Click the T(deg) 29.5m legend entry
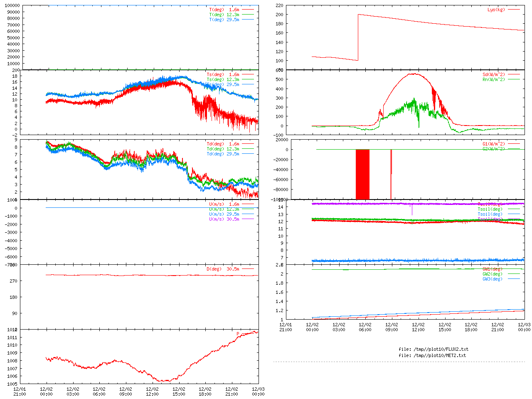The height and width of the screenshot is (399, 532). [x=224, y=20]
